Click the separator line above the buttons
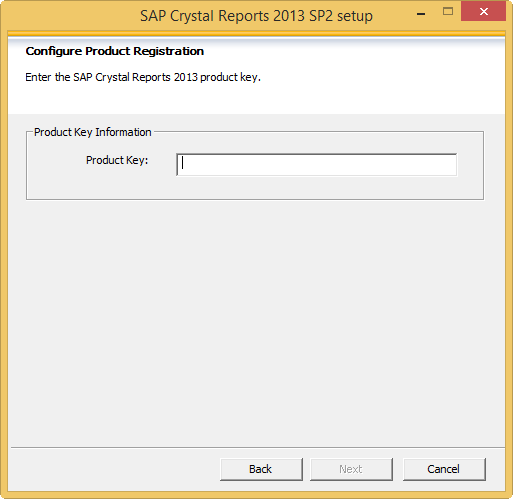Image resolution: width=513 pixels, height=499 pixels. click(258, 447)
